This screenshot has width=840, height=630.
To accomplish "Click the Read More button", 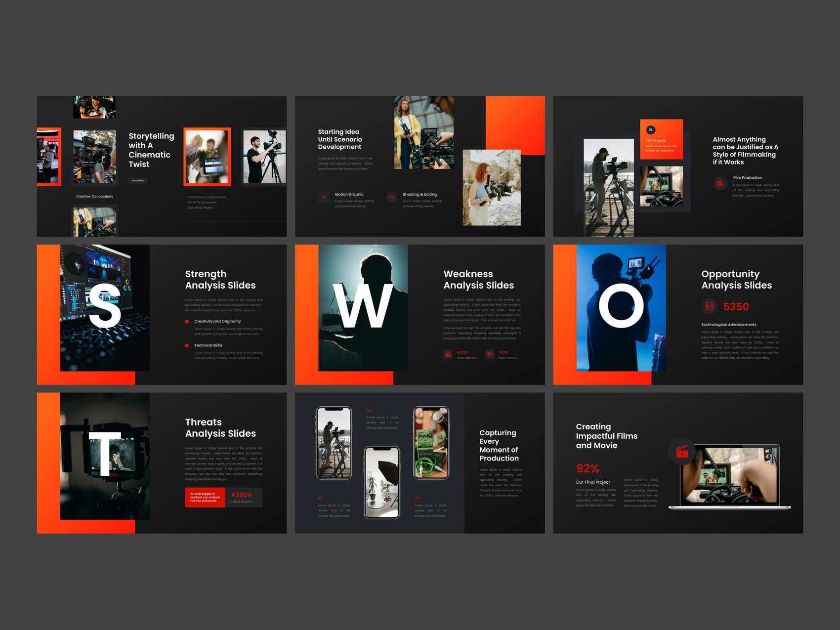I will click(x=138, y=180).
